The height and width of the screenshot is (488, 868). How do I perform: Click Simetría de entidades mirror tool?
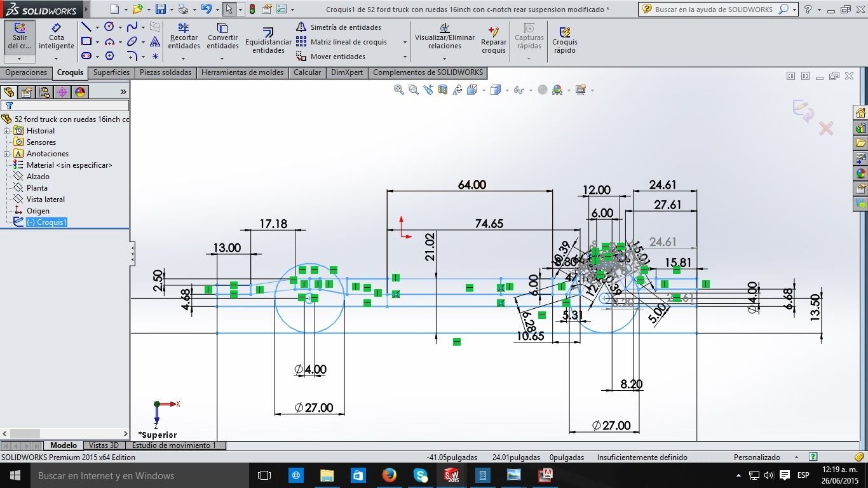pos(339,27)
